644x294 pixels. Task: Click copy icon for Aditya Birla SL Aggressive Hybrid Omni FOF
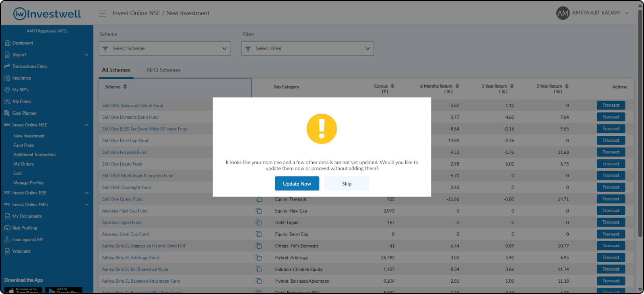point(258,246)
